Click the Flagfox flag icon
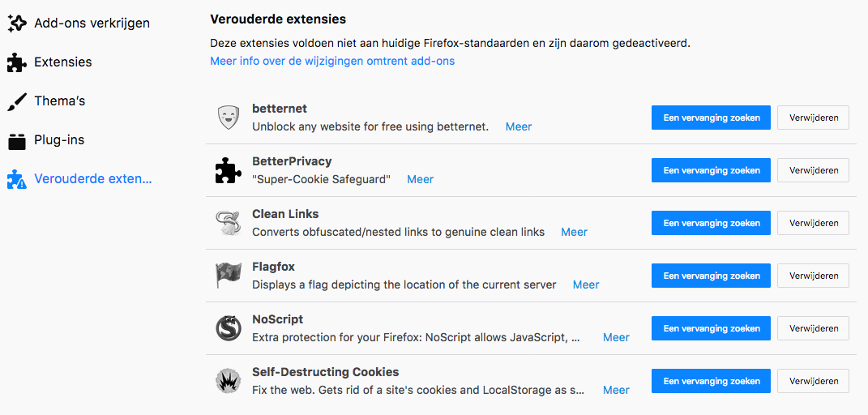Viewport: 868px width, 415px height. point(229,276)
